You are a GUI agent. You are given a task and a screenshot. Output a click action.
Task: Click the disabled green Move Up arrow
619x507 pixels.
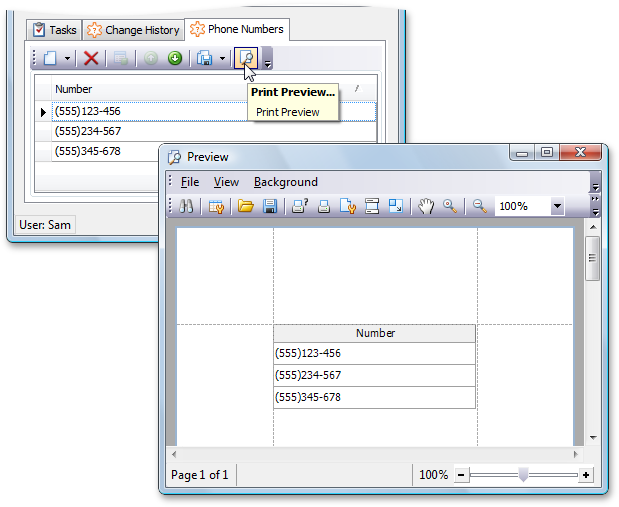(151, 58)
